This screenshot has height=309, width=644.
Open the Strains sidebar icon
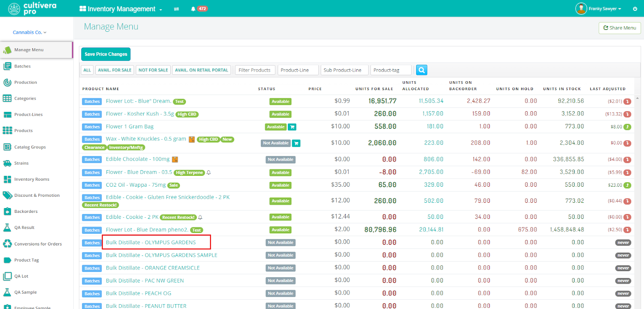7,163
